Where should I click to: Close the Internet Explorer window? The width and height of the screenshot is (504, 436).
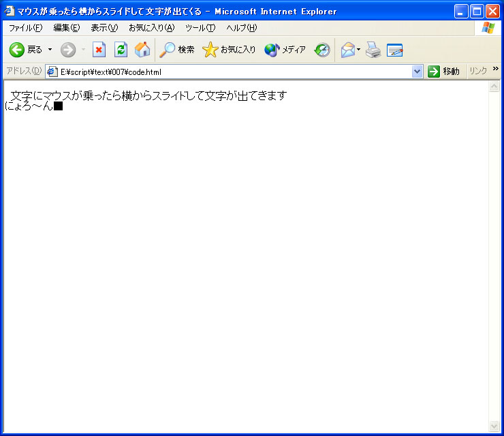pos(492,12)
